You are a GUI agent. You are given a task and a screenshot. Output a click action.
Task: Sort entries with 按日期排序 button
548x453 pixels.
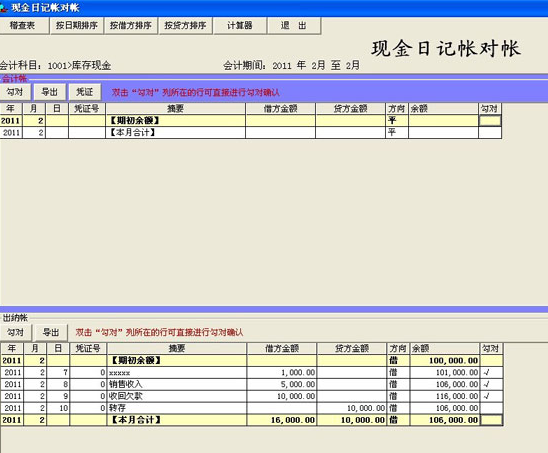(77, 26)
